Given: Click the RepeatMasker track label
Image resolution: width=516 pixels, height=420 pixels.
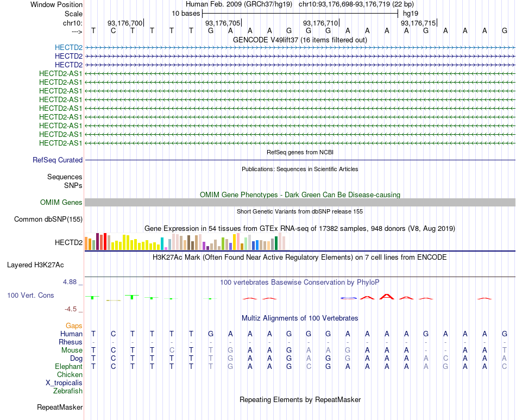Looking at the screenshot, I should tap(60, 407).
